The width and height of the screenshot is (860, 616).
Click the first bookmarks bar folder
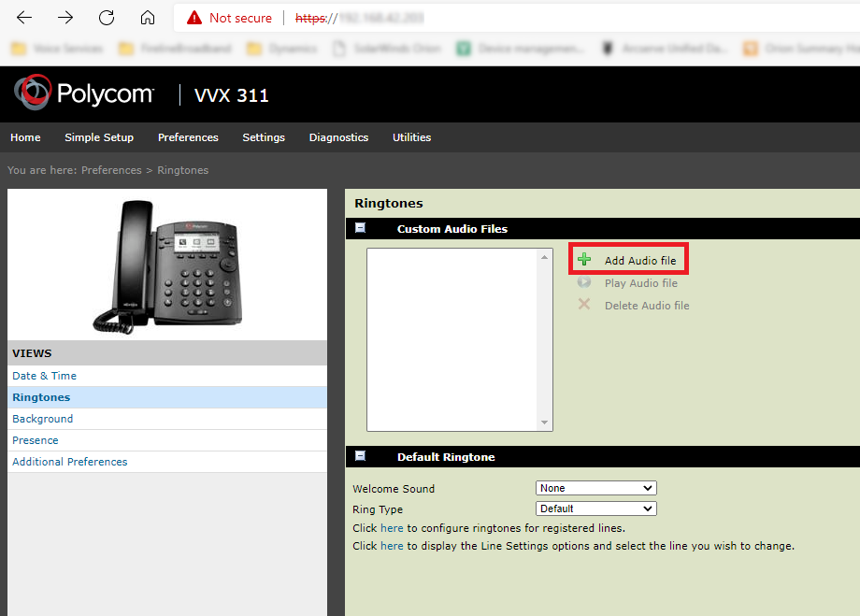tap(57, 49)
